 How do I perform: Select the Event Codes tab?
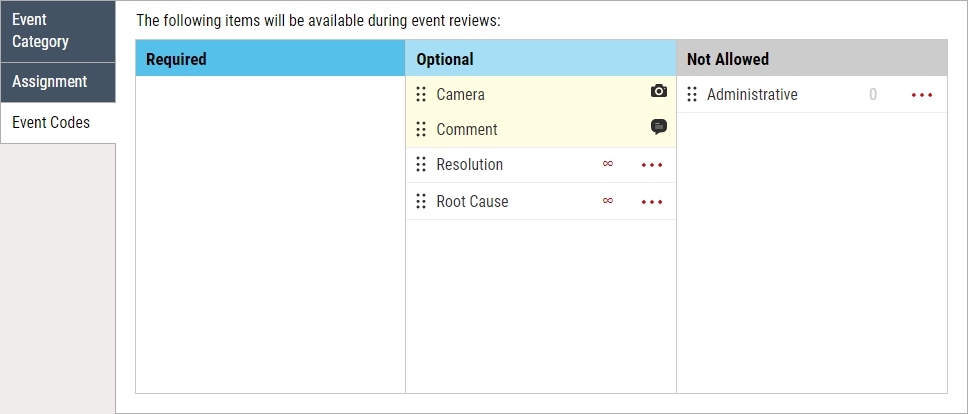tap(57, 123)
